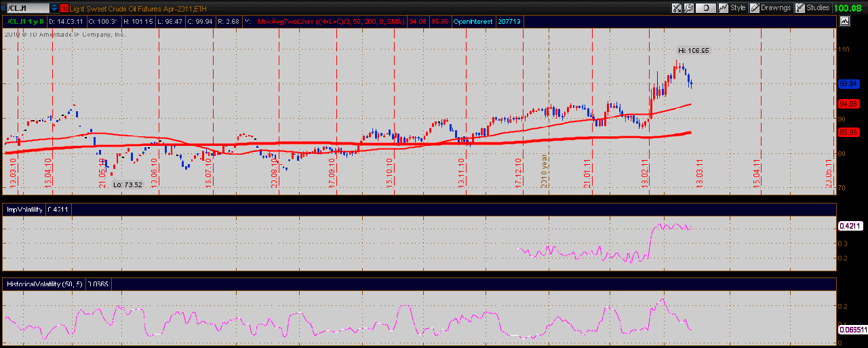Click the Style chart line icon
The height and width of the screenshot is (348, 868).
(x=722, y=8)
